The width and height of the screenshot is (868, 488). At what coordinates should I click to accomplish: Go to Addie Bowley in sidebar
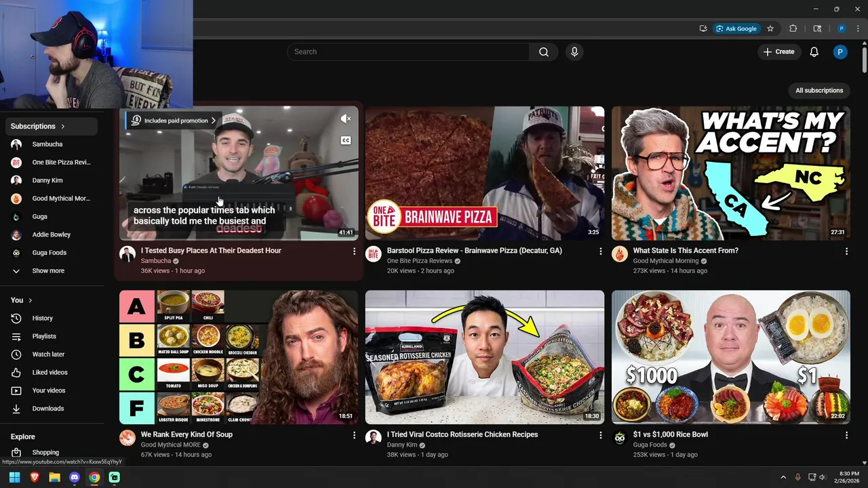pos(52,235)
